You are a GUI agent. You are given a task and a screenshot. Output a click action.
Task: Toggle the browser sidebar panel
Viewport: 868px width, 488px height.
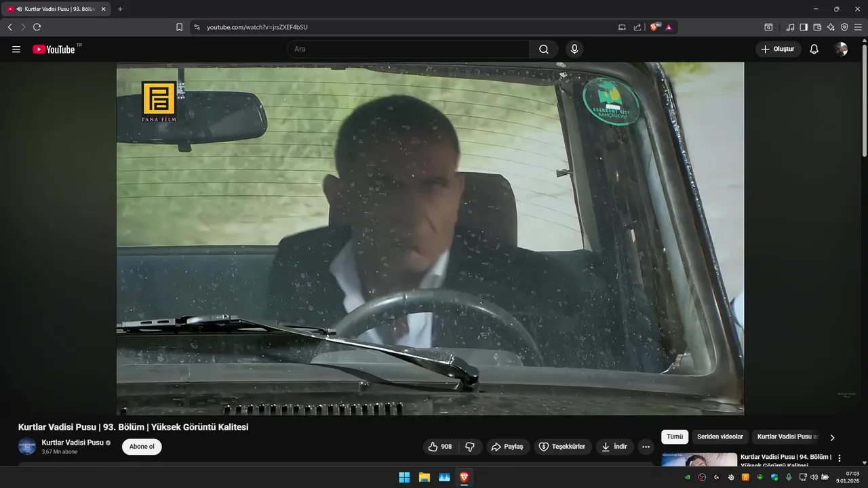pos(804,27)
